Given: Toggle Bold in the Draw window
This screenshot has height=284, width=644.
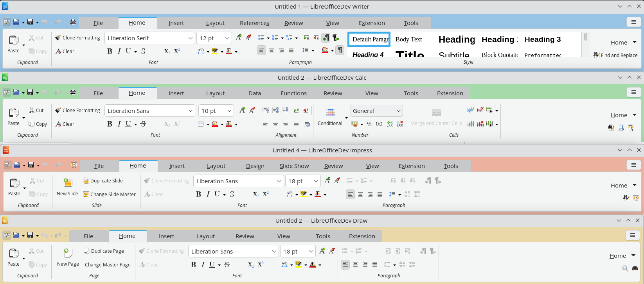Looking at the screenshot, I should 193,264.
